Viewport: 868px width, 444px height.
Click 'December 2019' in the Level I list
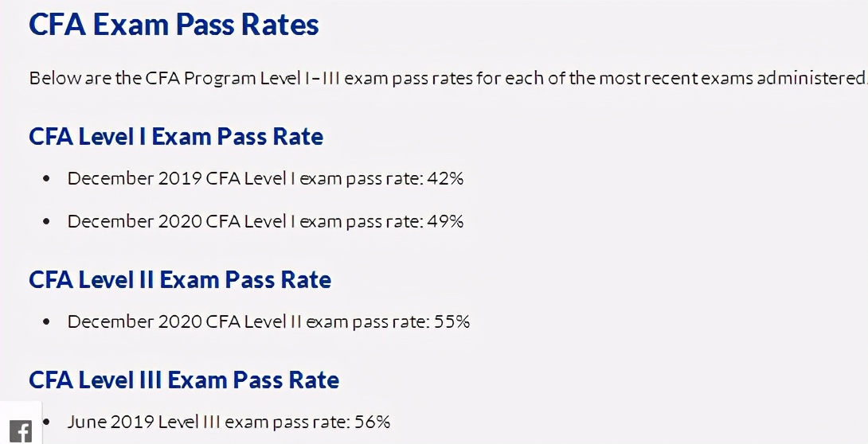(x=135, y=178)
